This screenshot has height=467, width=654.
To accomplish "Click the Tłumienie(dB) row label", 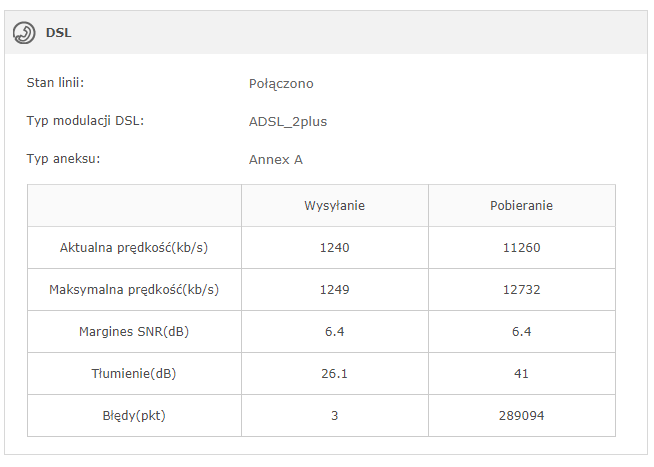I will click(x=134, y=374).
